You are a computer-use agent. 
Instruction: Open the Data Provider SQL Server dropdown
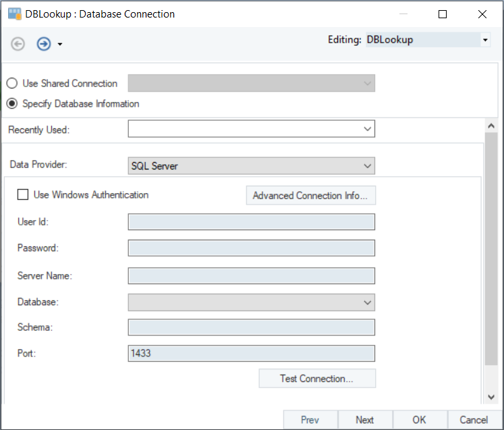click(x=367, y=166)
